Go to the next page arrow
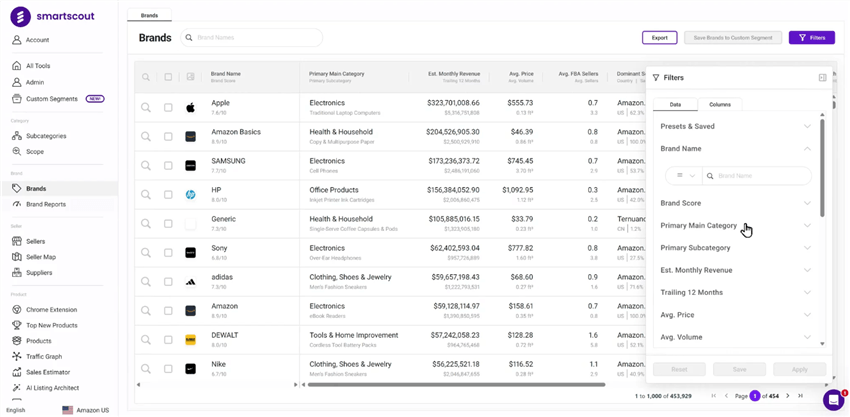850x417 pixels. pos(788,396)
